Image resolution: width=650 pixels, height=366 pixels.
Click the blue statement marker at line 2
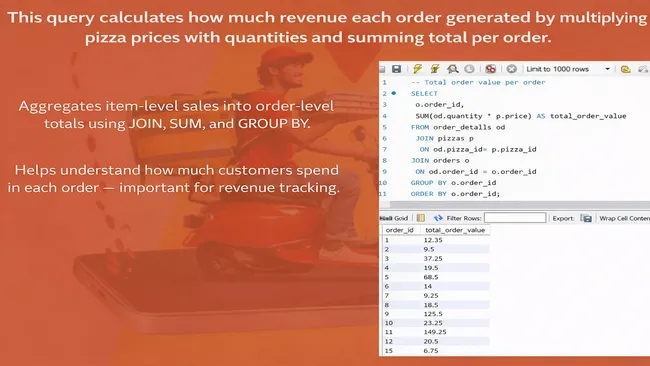click(394, 93)
